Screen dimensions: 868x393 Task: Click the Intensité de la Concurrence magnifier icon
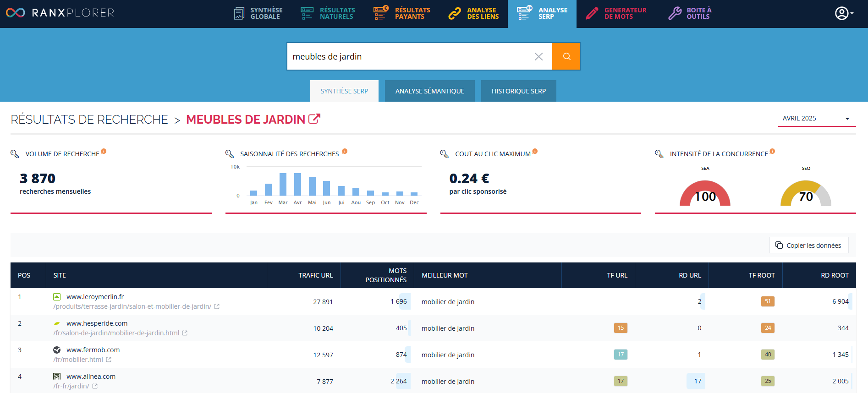click(x=659, y=154)
